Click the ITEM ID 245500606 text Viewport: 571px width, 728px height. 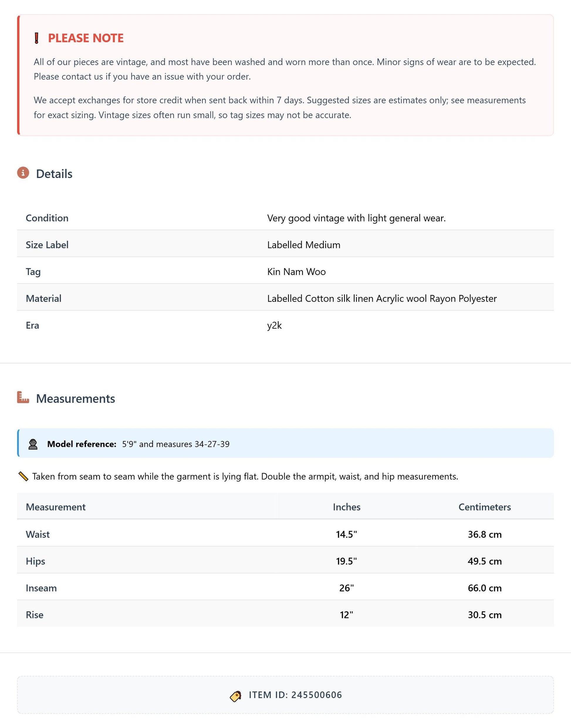[x=295, y=695]
